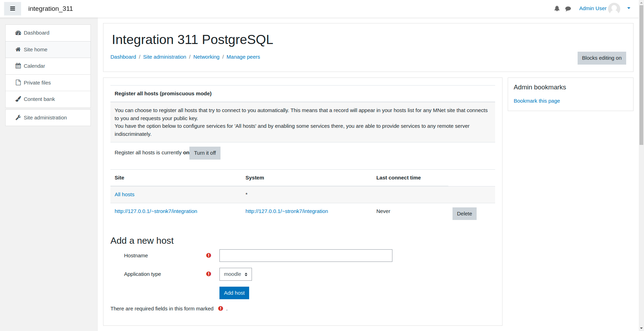This screenshot has height=331, width=644.
Task: Open the messages speech bubble
Action: point(568,9)
